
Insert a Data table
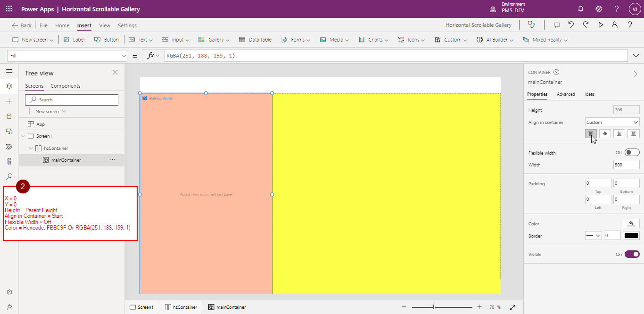click(x=255, y=40)
